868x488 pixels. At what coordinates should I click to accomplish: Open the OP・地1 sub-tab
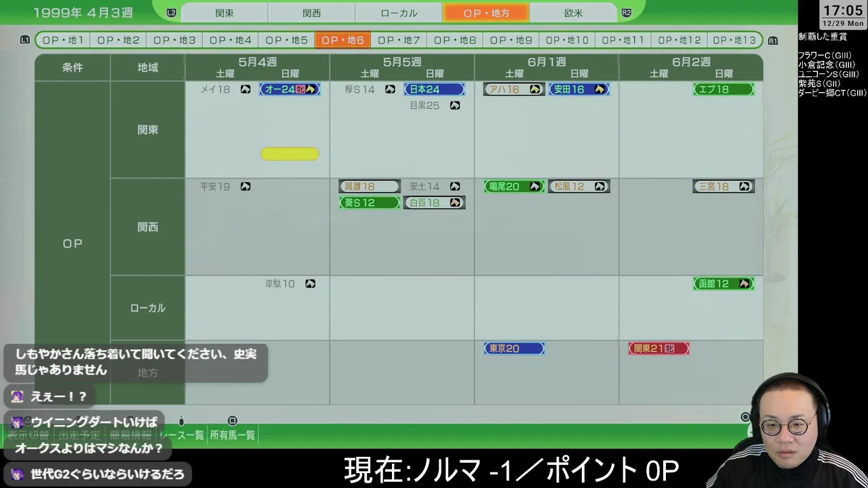[x=62, y=40]
